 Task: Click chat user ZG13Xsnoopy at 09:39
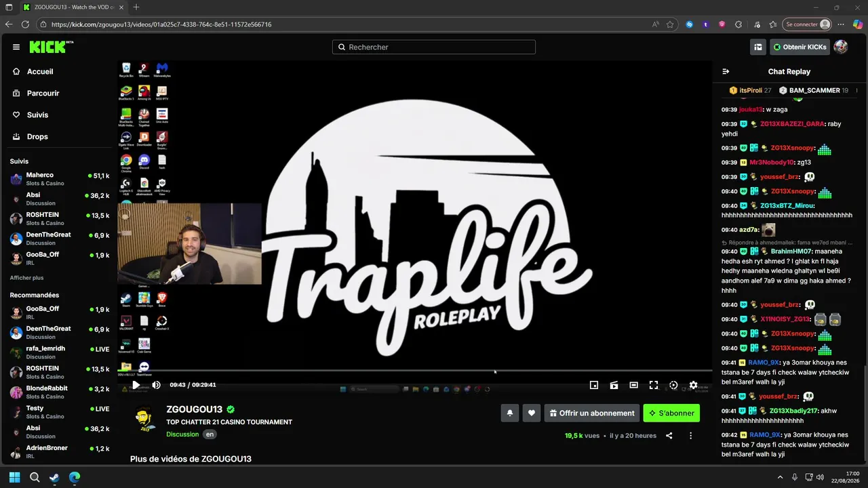(x=792, y=148)
